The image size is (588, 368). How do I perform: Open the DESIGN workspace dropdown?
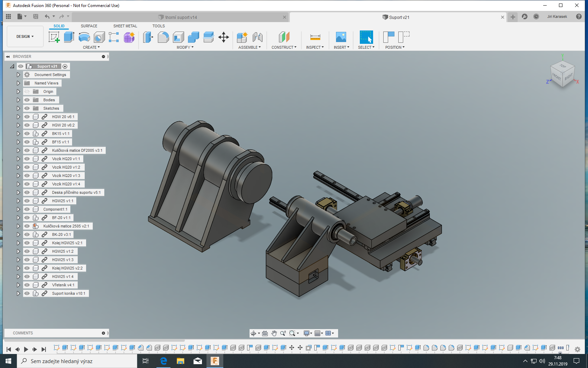click(x=25, y=36)
